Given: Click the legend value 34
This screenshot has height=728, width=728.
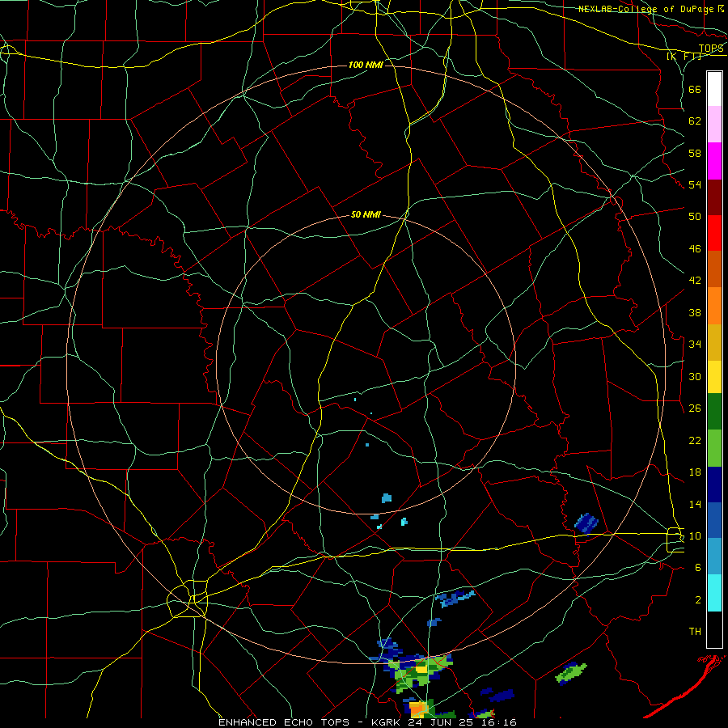Looking at the screenshot, I should click(695, 344).
